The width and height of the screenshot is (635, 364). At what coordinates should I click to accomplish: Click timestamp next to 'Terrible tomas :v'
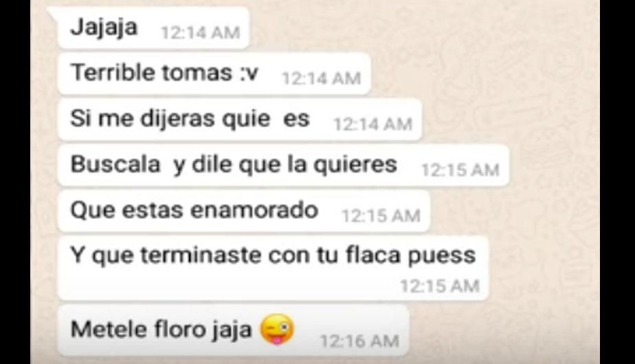(x=322, y=78)
